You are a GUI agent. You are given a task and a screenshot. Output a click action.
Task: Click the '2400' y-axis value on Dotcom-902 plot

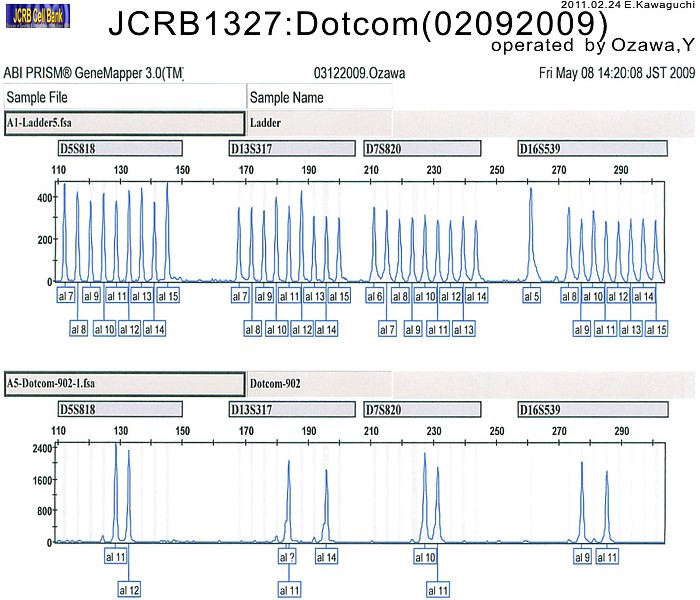[42, 448]
